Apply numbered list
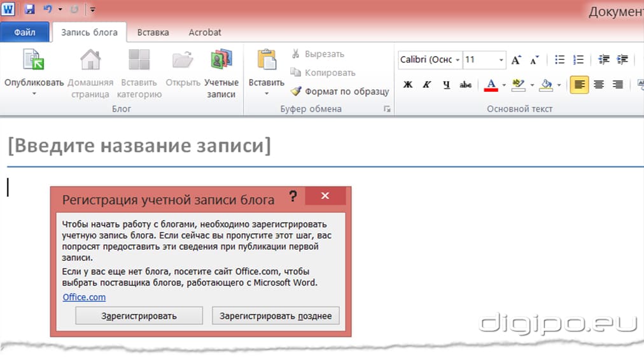Viewport: 644px width, 360px height. point(578,60)
